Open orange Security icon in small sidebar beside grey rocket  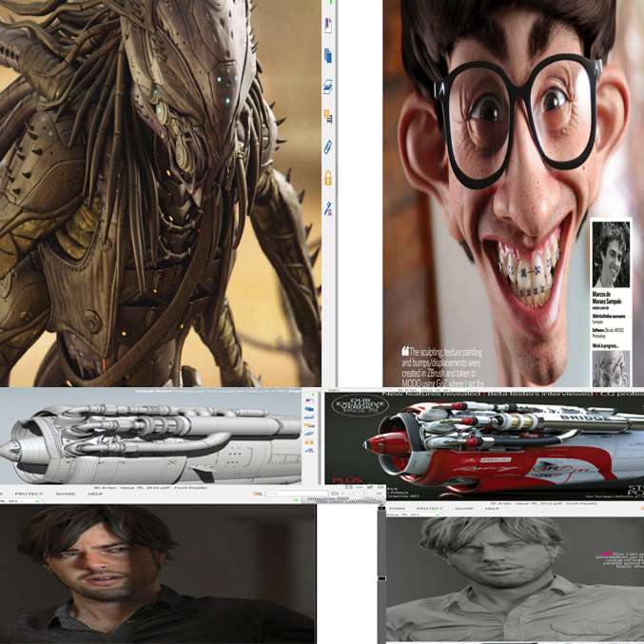[309, 442]
